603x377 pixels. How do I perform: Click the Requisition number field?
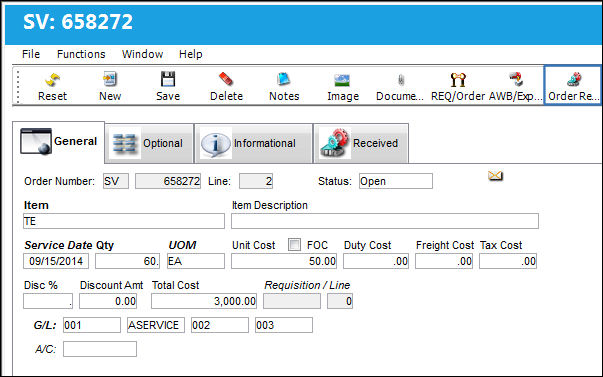coord(292,301)
